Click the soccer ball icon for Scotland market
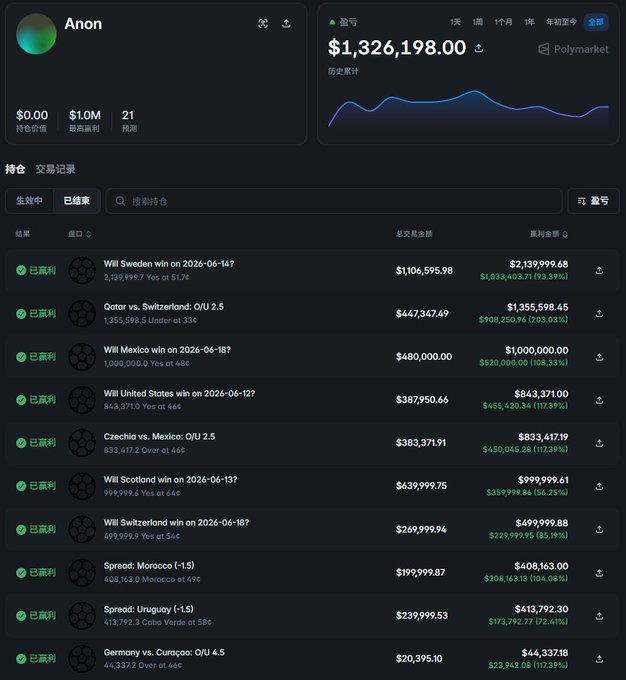This screenshot has width=626, height=680. click(82, 486)
